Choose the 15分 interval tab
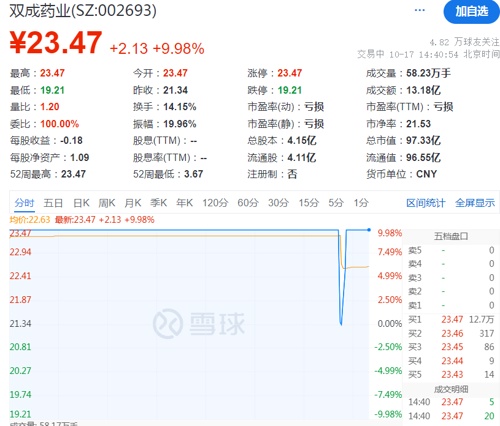Image resolution: width=500 pixels, height=426 pixels. [x=309, y=202]
